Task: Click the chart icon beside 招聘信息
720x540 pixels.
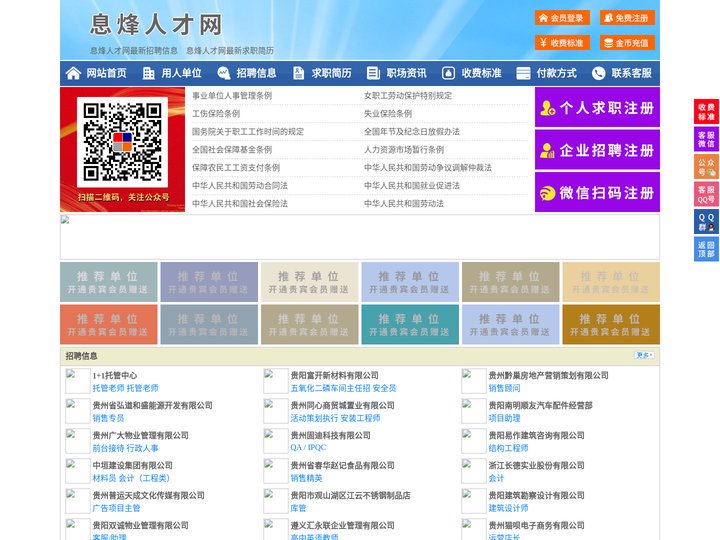Action: click(224, 73)
